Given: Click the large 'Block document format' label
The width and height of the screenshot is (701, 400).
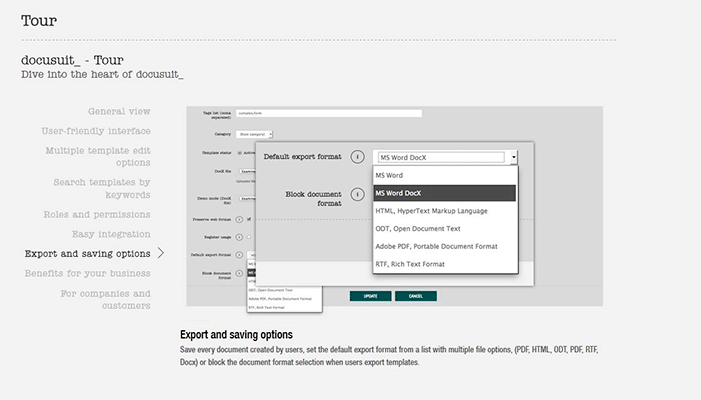Looking at the screenshot, I should pos(313,199).
